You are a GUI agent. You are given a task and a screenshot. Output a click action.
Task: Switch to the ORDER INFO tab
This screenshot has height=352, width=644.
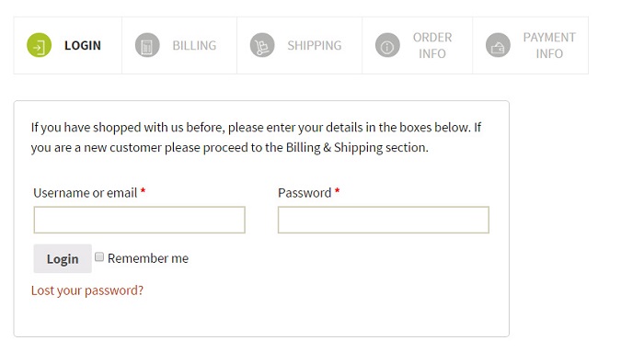point(418,46)
